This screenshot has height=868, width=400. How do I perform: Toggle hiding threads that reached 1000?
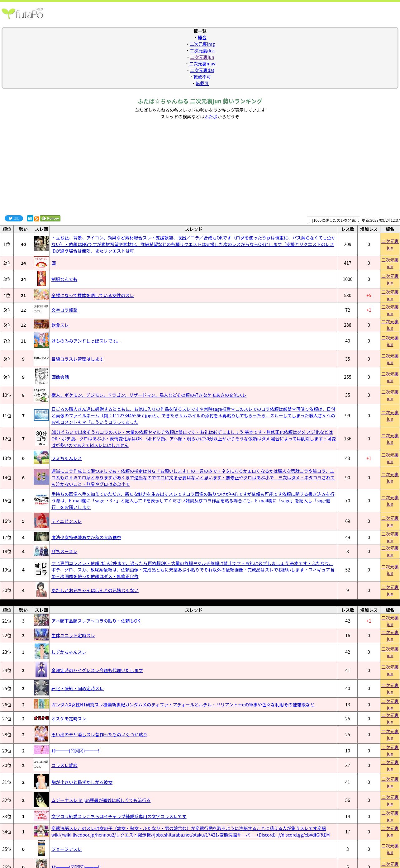(x=311, y=221)
